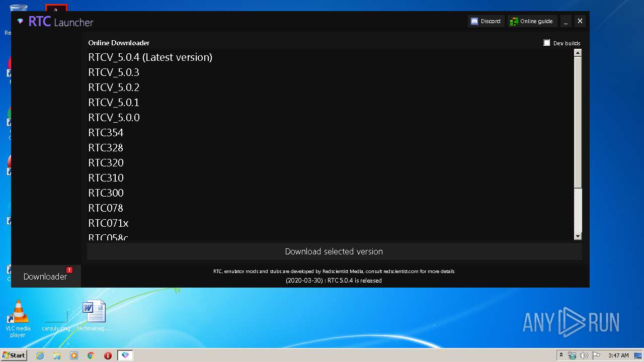Screen dimensions: 644x362
Task: Show hidden tray icons arrow
Action: [x=561, y=355]
